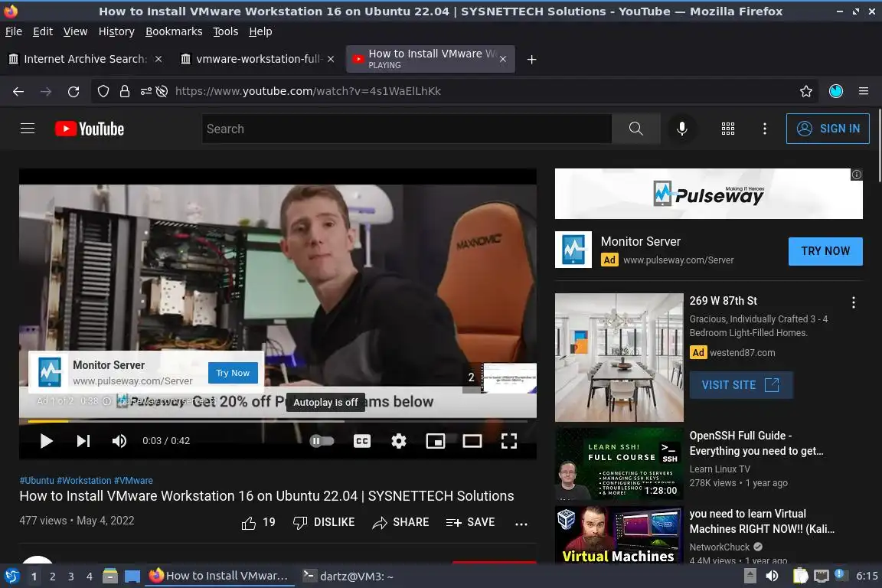
Task: View site security padlock info
Action: tap(124, 91)
